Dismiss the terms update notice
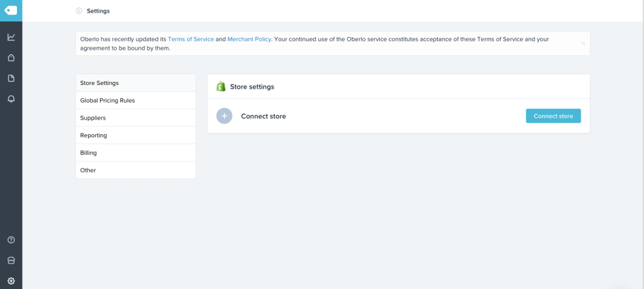Image resolution: width=644 pixels, height=289 pixels. pos(583,43)
